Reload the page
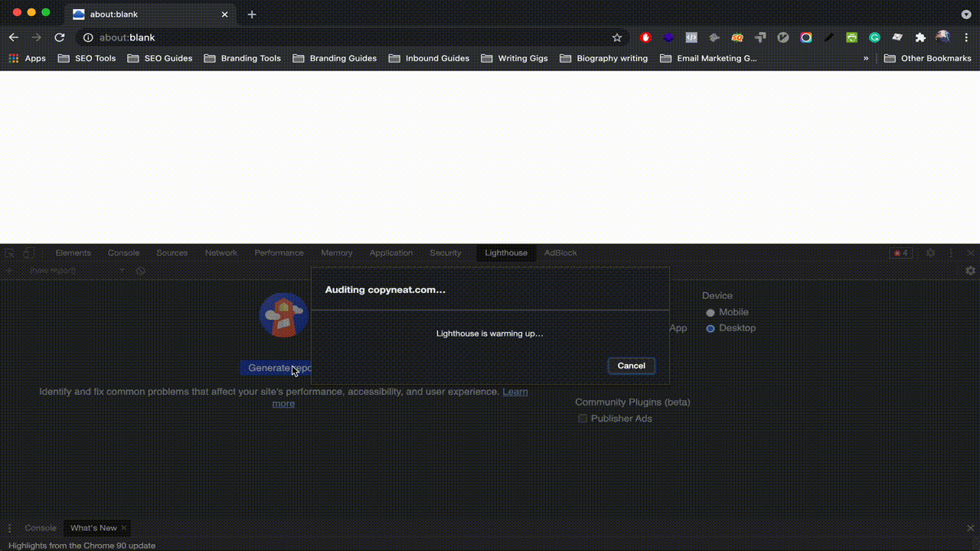The image size is (980, 551). click(x=59, y=37)
